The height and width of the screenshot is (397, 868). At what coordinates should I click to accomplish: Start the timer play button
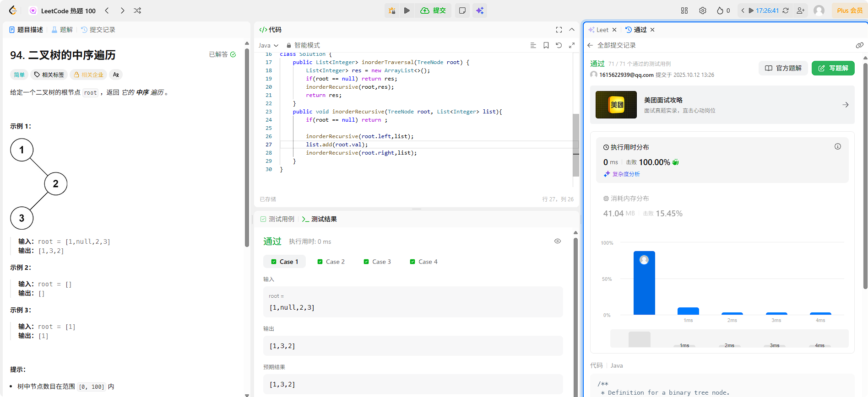(751, 11)
